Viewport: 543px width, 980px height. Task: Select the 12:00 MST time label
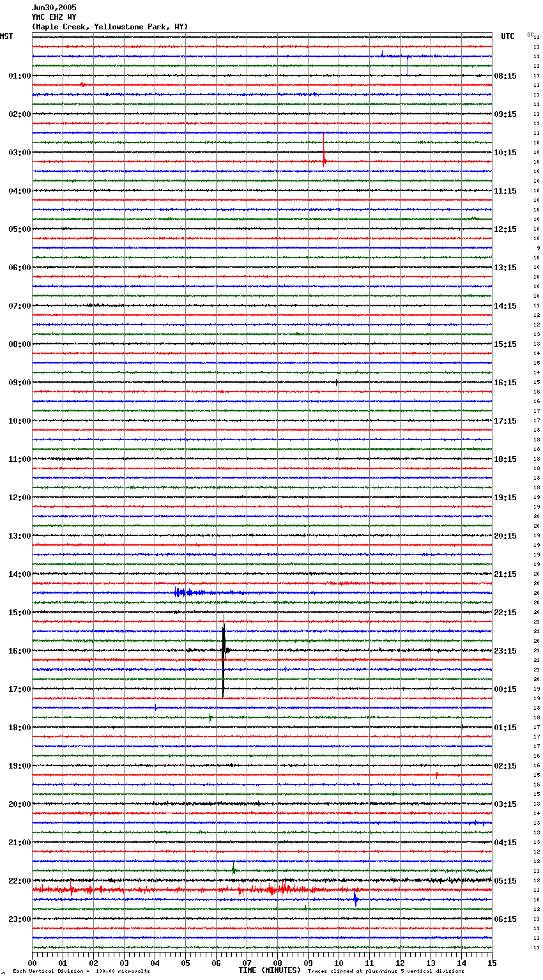click(x=20, y=498)
